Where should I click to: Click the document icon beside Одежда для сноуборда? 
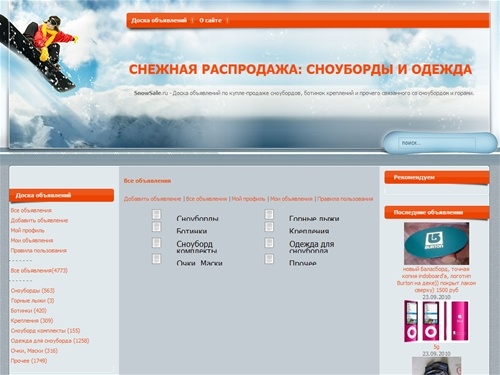tap(269, 243)
